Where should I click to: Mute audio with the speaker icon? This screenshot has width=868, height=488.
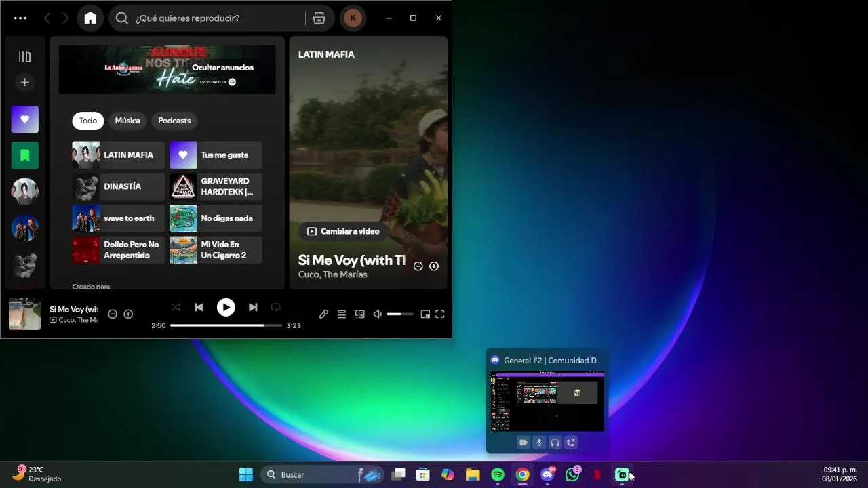pyautogui.click(x=378, y=314)
